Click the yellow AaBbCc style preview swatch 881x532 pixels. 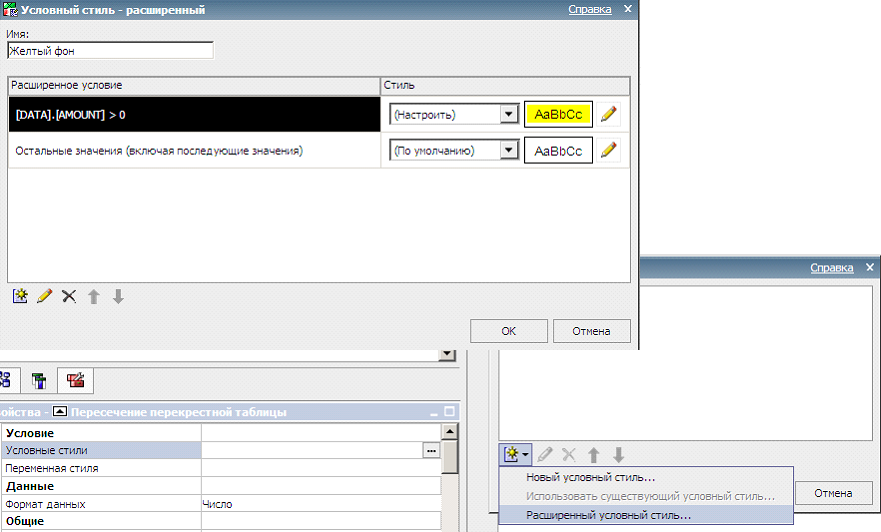[558, 114]
